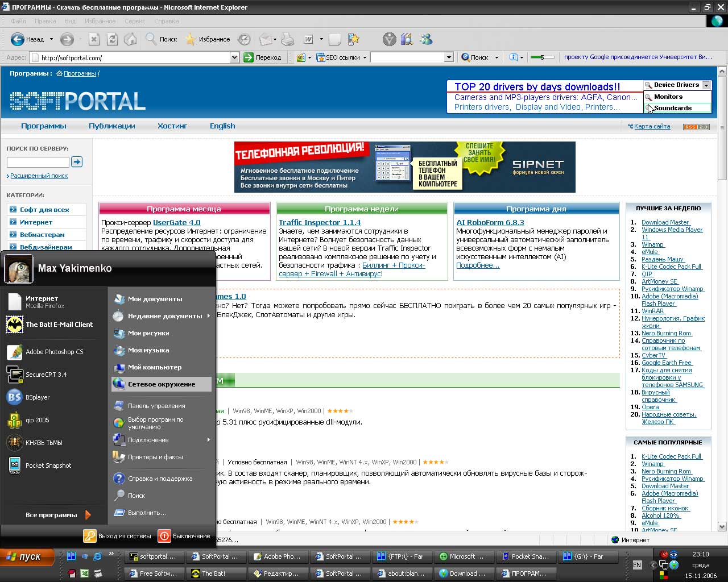This screenshot has height=582, width=728.
Task: Expand the Google toolbar search box dropdown
Action: click(449, 57)
